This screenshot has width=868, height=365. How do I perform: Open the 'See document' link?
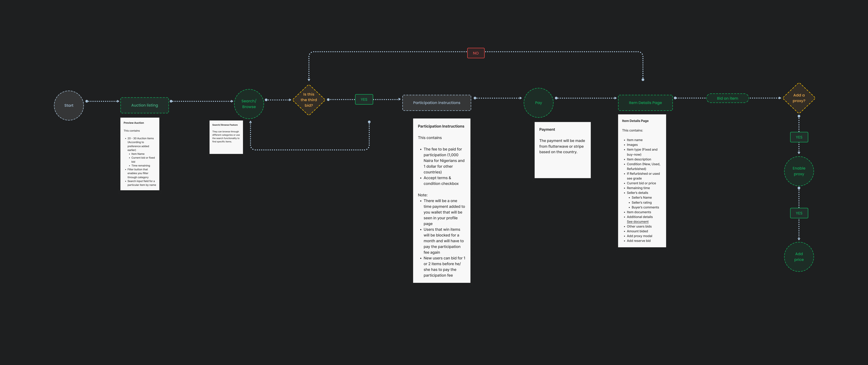pos(638,222)
